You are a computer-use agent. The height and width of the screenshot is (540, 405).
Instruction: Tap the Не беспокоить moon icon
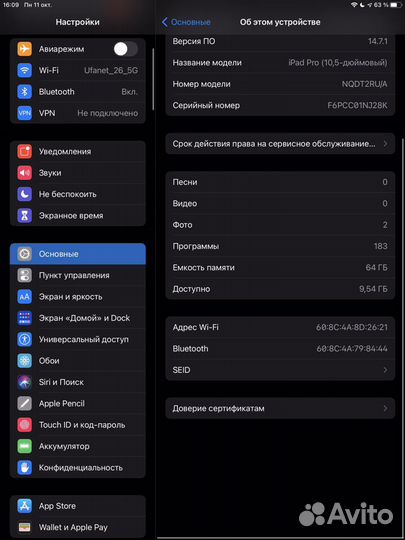click(x=24, y=194)
